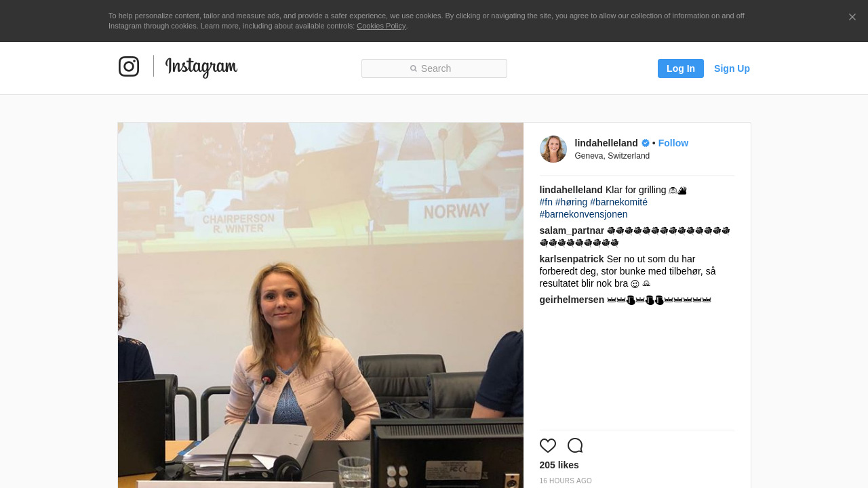Open the Sign Up link

732,68
